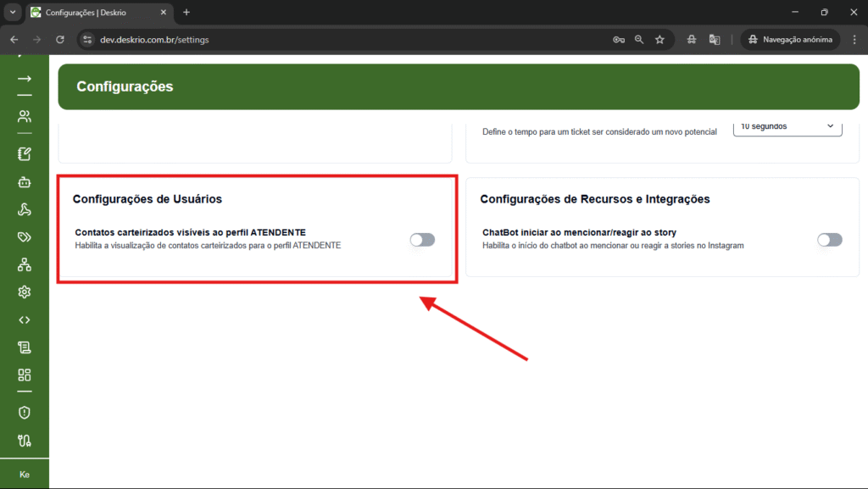Go back in browser history

click(14, 40)
